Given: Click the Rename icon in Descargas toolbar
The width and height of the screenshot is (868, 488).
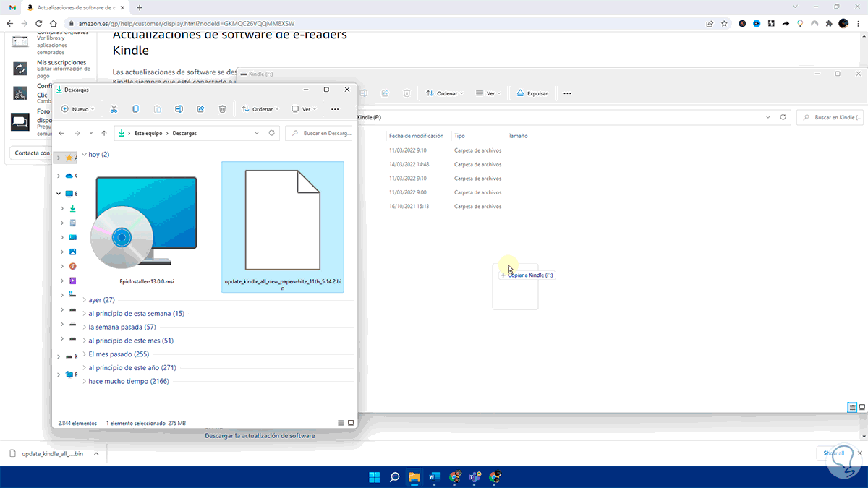Looking at the screenshot, I should (179, 109).
